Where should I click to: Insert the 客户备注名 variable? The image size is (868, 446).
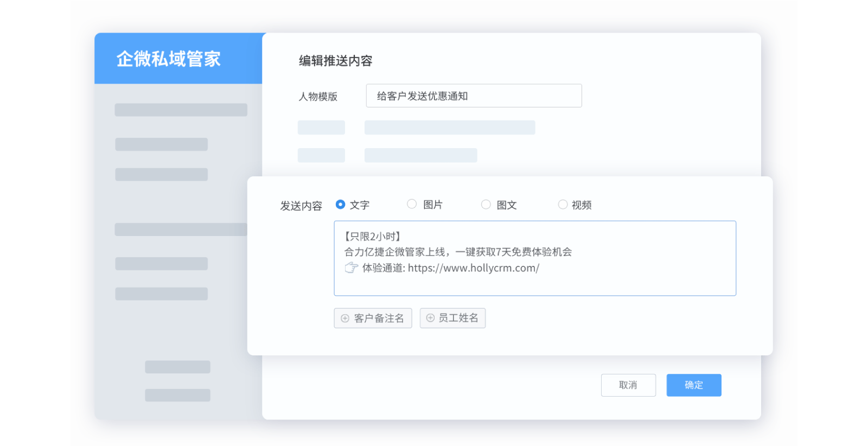[373, 318]
